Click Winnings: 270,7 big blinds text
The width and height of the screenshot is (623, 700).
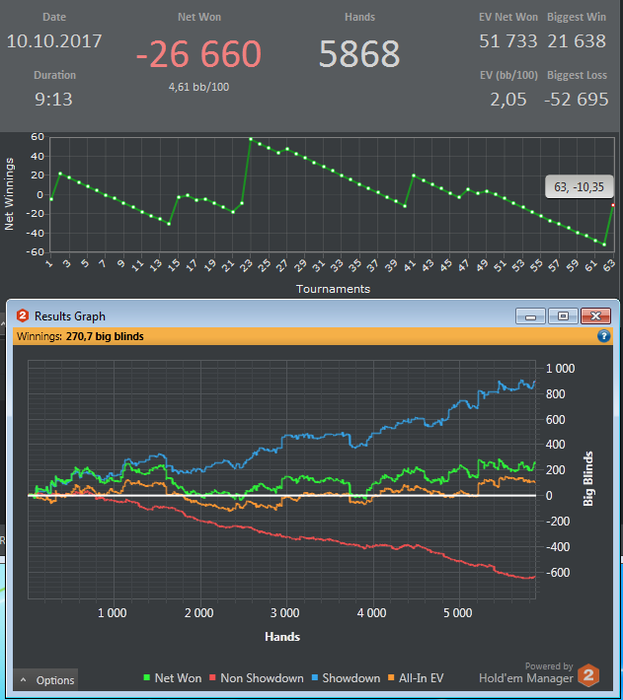pyautogui.click(x=80, y=336)
